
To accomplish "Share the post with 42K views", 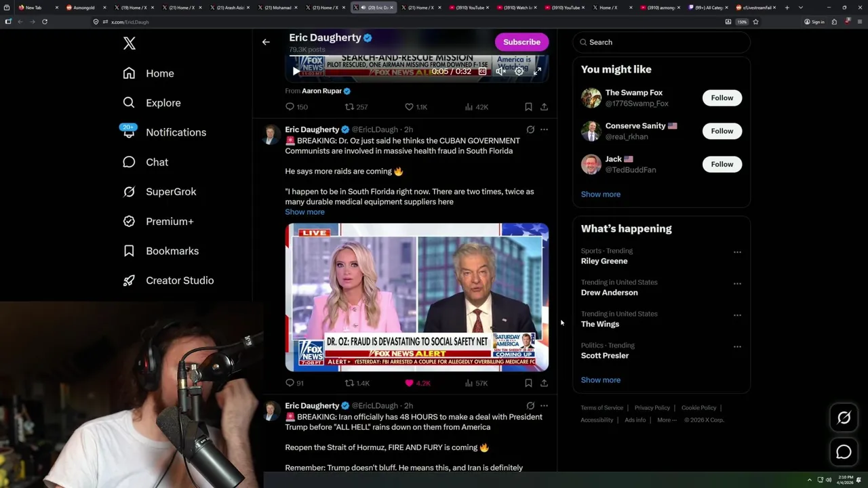I will click(544, 107).
